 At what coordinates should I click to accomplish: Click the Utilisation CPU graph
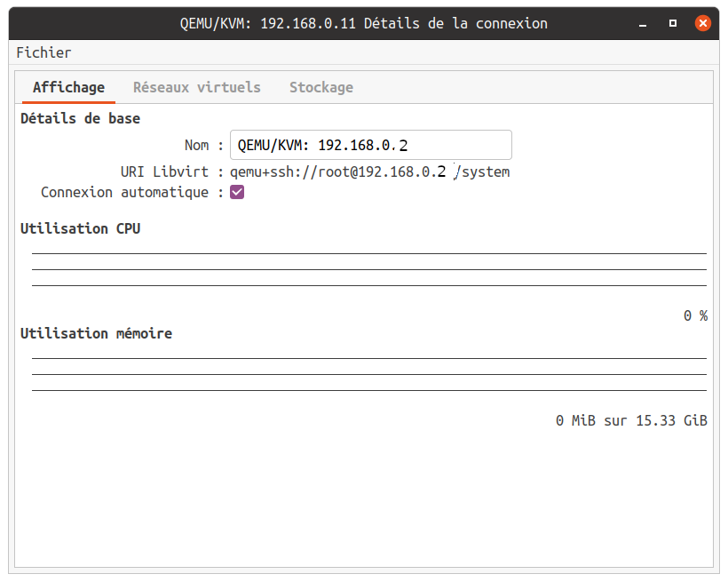pos(368,269)
